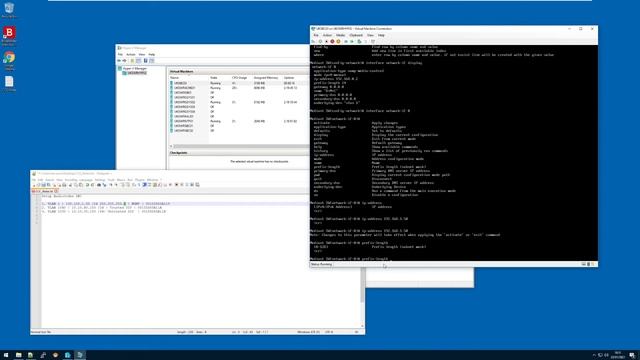
Task: Open File menu in Virtual Machine Connection
Action: (x=316, y=35)
